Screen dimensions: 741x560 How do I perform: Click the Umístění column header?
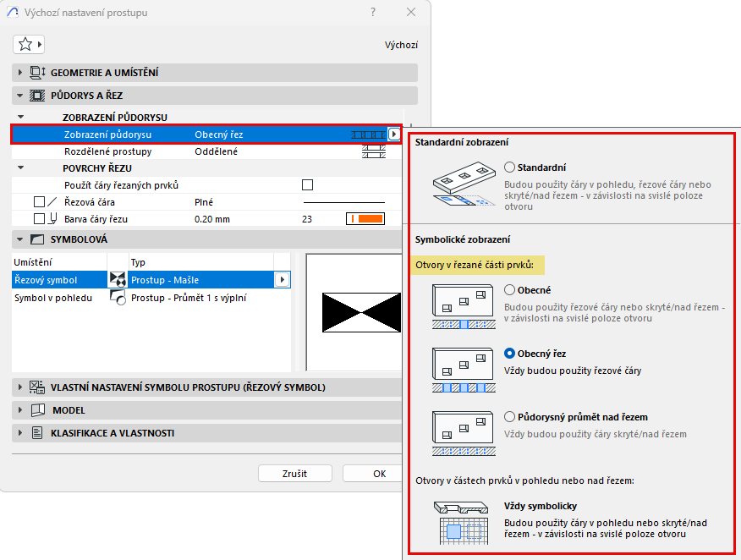(x=59, y=262)
